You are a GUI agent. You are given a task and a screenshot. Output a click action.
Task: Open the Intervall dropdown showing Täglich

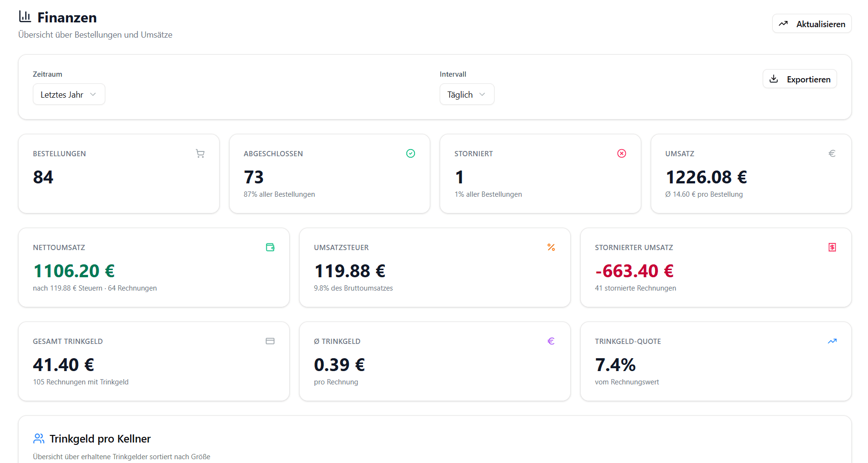[x=467, y=94]
